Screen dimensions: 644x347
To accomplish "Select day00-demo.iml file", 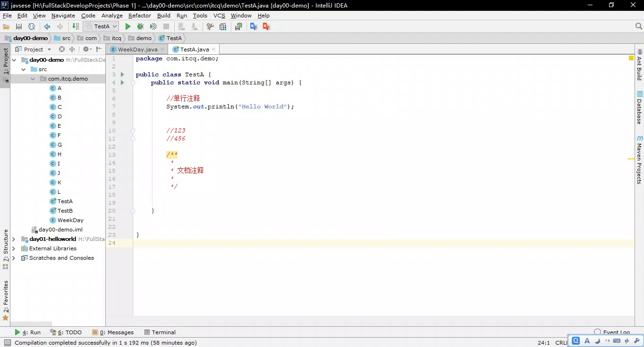I will pyautogui.click(x=57, y=230).
